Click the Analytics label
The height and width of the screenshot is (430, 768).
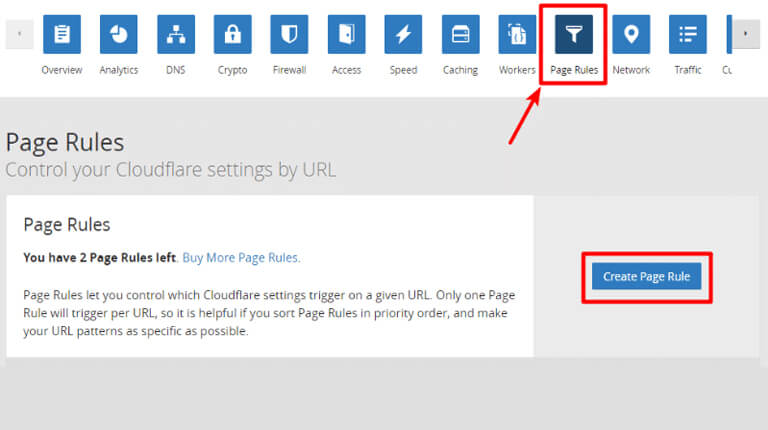click(119, 70)
